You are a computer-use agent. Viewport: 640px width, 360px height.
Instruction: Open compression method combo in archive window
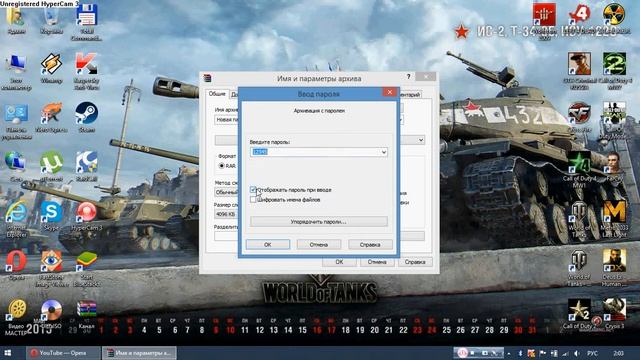tap(227, 192)
